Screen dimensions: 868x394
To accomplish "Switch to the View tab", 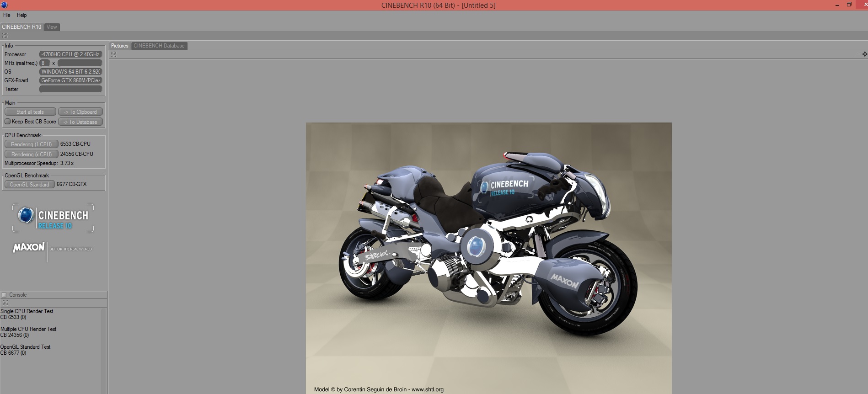I will coord(52,27).
